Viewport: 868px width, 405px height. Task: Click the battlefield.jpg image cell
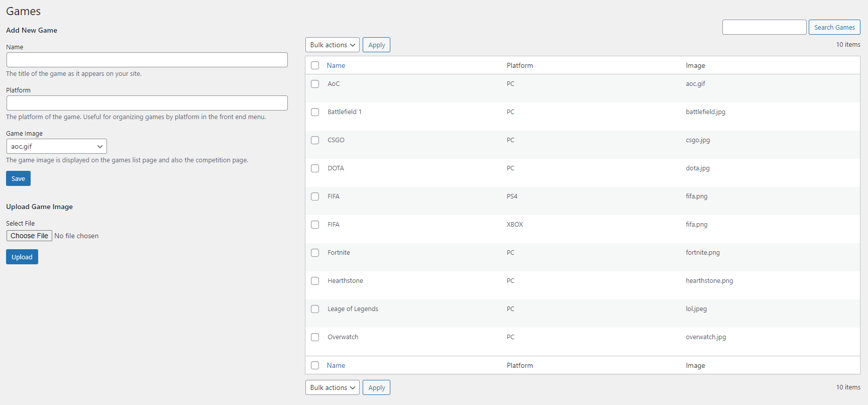706,112
